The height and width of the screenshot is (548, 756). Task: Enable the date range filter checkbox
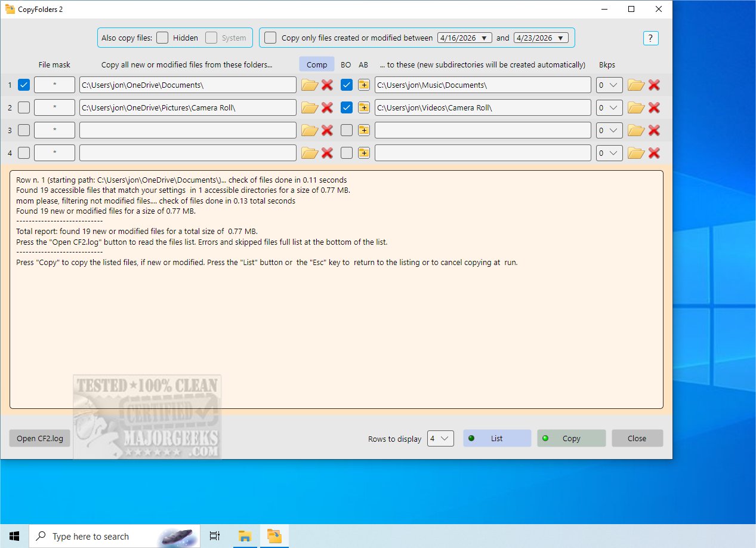[x=271, y=38]
